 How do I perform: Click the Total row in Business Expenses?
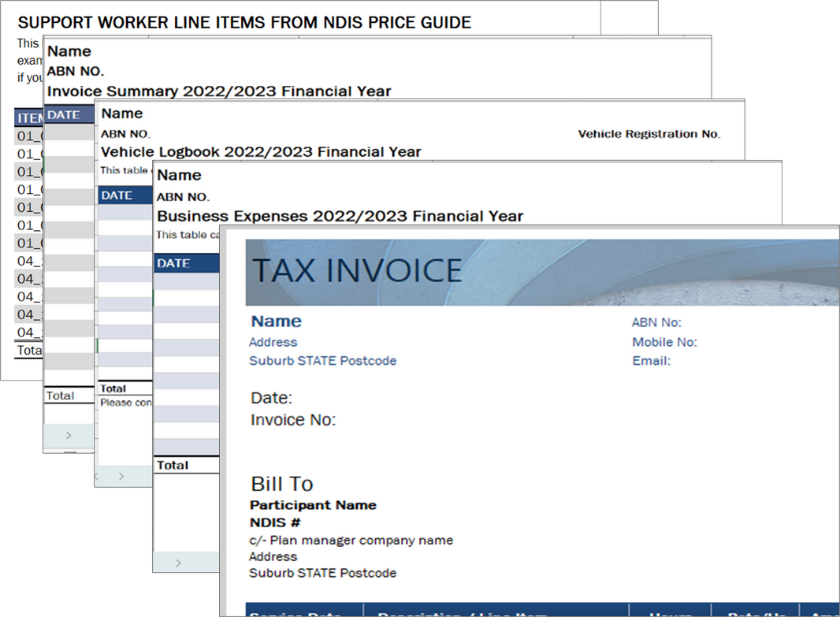[173, 466]
